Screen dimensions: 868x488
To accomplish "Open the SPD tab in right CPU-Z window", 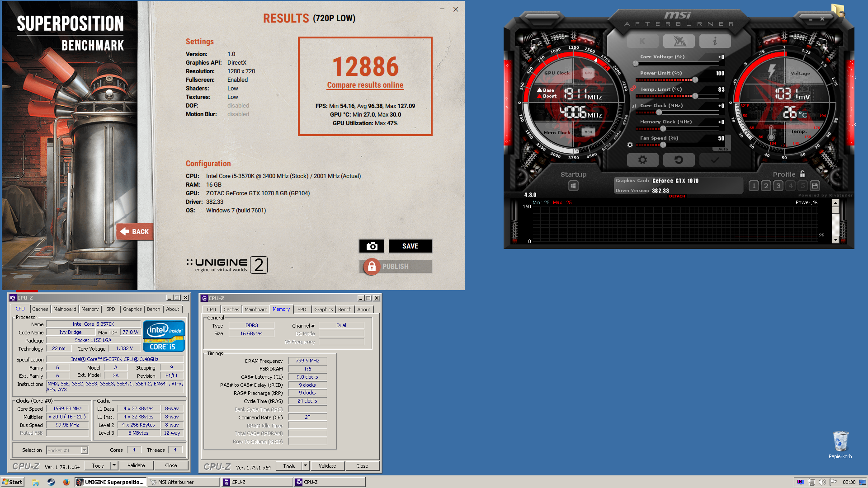I will [x=302, y=310].
